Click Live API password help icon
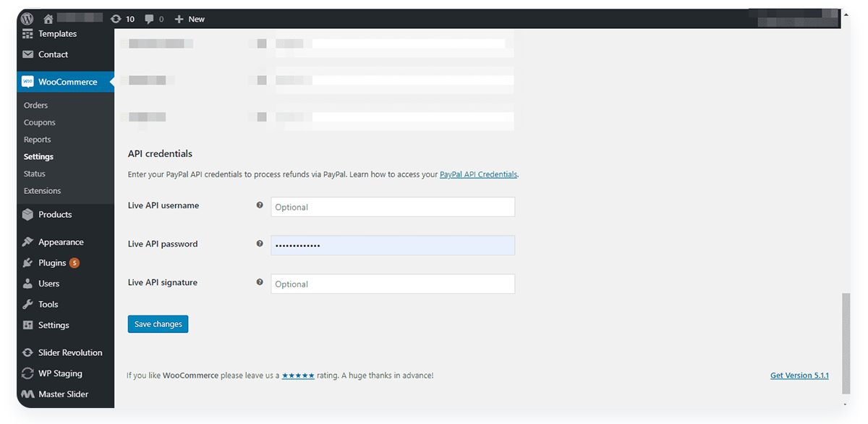This screenshot has width=868, height=424. click(260, 244)
